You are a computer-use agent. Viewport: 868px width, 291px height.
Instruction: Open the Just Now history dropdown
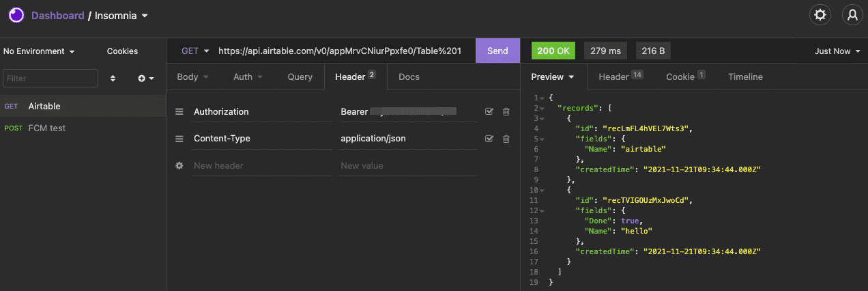tap(837, 51)
